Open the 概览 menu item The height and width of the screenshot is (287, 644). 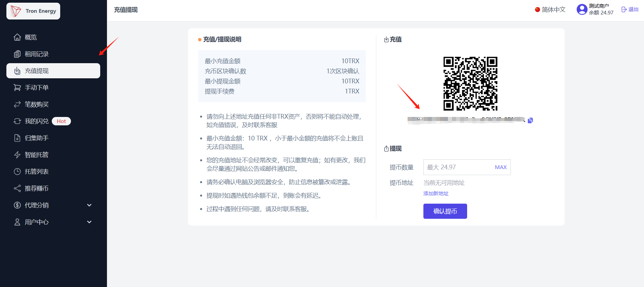tap(53, 37)
